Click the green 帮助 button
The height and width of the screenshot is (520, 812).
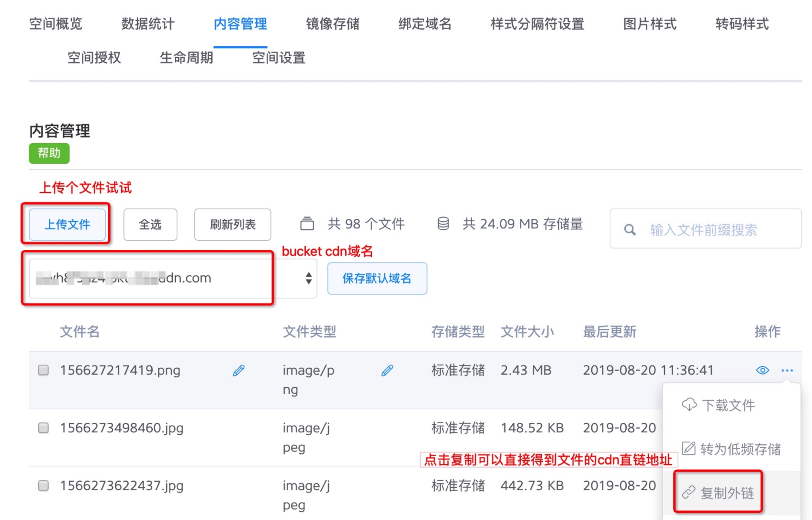tap(49, 153)
